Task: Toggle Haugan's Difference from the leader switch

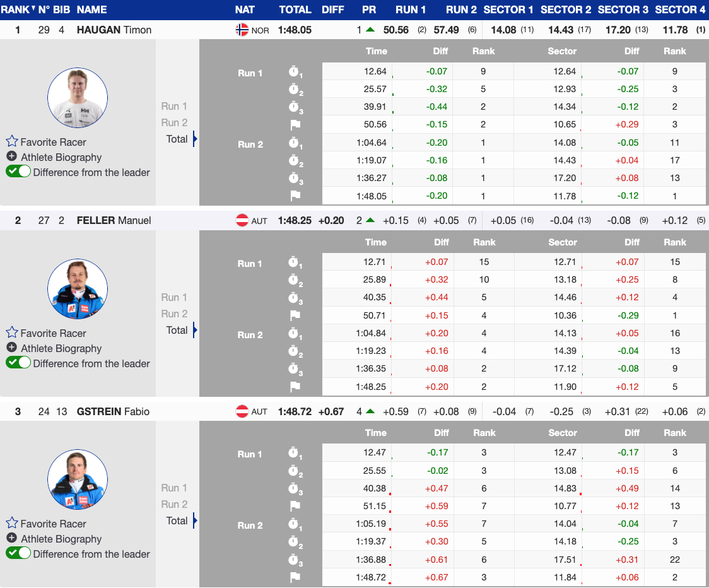Action: tap(18, 172)
